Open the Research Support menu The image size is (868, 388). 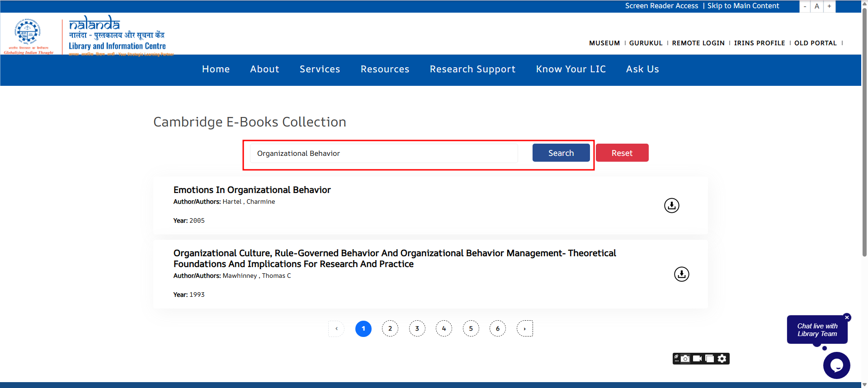click(x=472, y=69)
